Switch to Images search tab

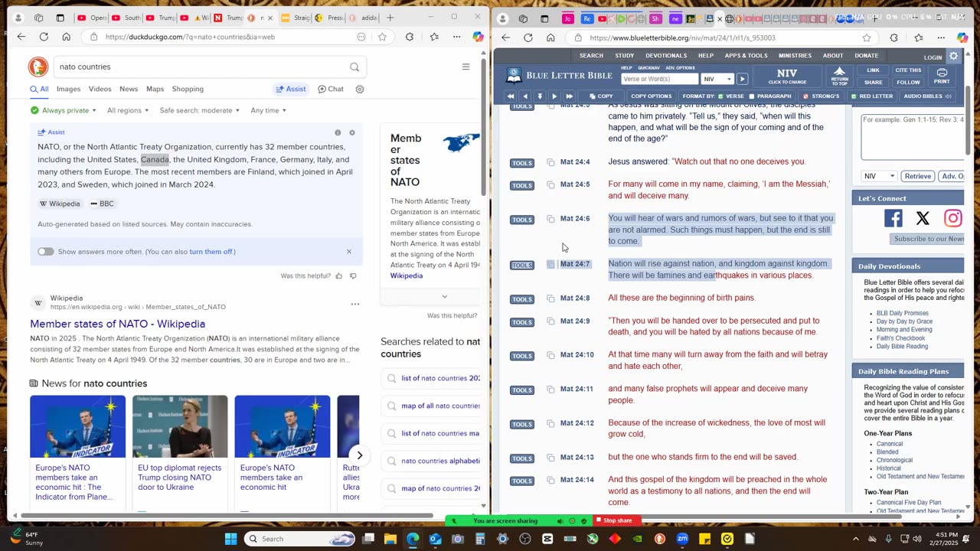(x=68, y=89)
